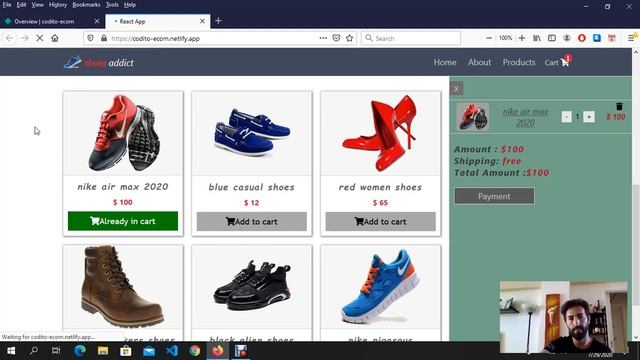Go forward to the next page

[24, 38]
